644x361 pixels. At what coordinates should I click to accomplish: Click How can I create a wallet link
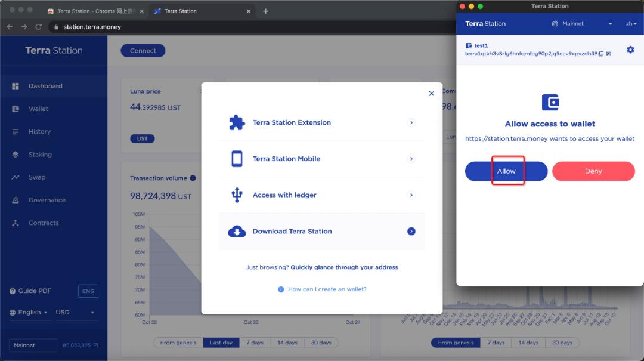(327, 289)
